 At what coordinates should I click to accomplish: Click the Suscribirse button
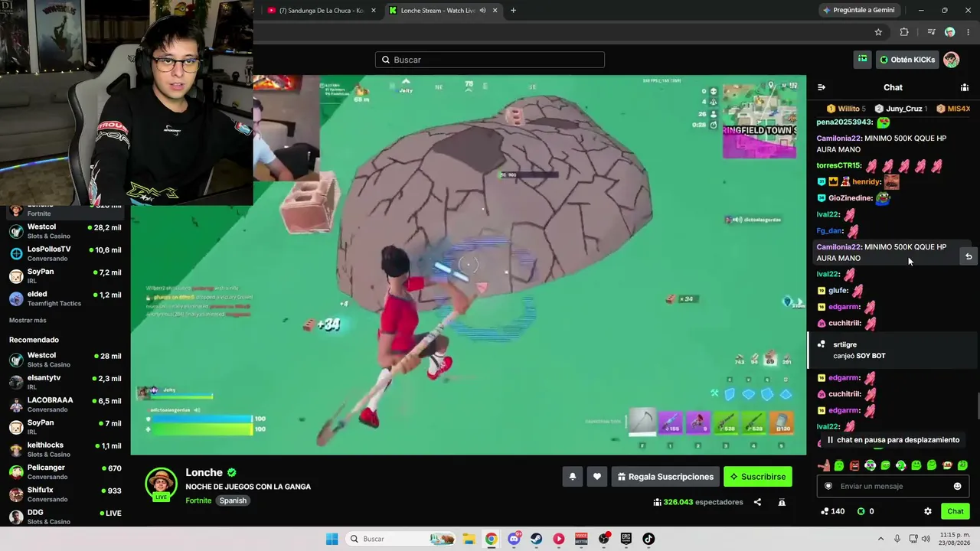757,477
